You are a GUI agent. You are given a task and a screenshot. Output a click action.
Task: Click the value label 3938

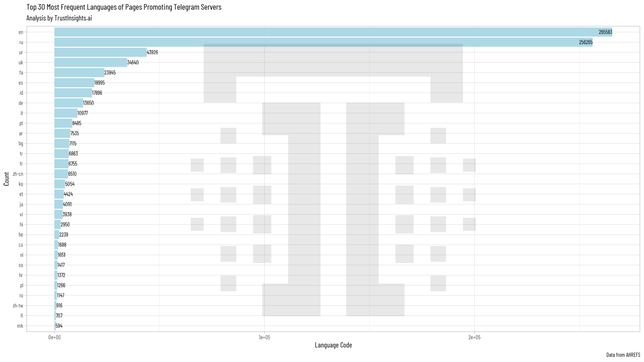(67, 214)
